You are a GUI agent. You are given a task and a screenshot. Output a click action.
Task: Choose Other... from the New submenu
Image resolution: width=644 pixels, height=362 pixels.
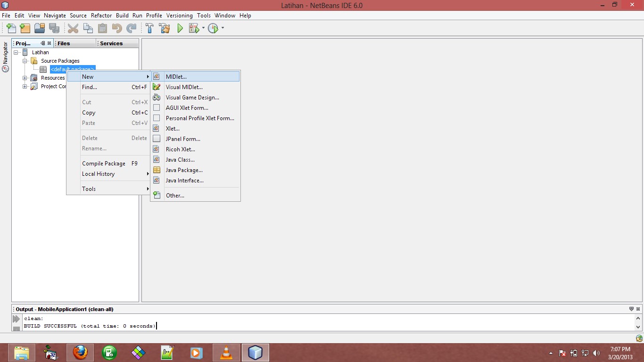(195, 196)
